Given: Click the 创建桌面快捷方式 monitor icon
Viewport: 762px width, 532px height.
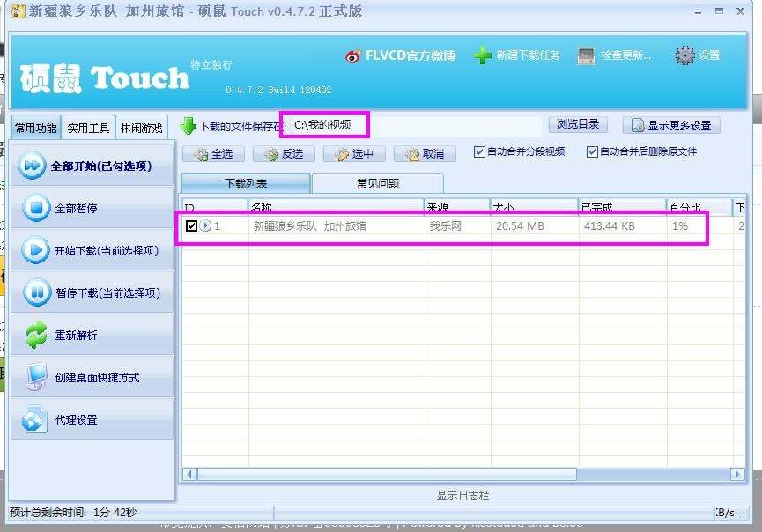Looking at the screenshot, I should [x=37, y=376].
